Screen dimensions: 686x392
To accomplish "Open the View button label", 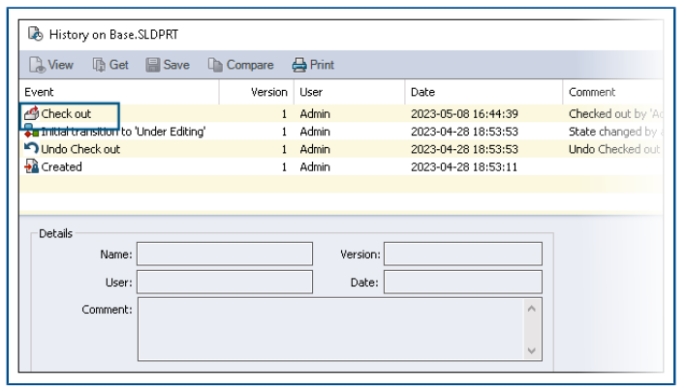I will pos(60,65).
